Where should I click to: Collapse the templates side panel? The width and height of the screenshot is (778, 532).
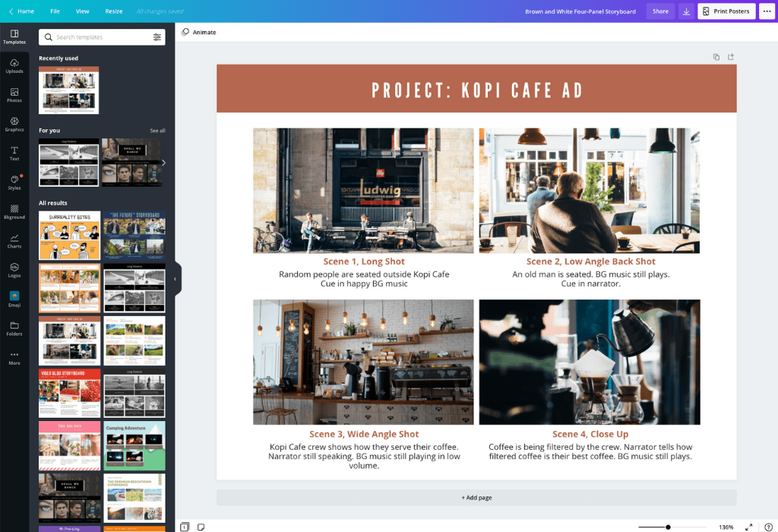pyautogui.click(x=176, y=279)
